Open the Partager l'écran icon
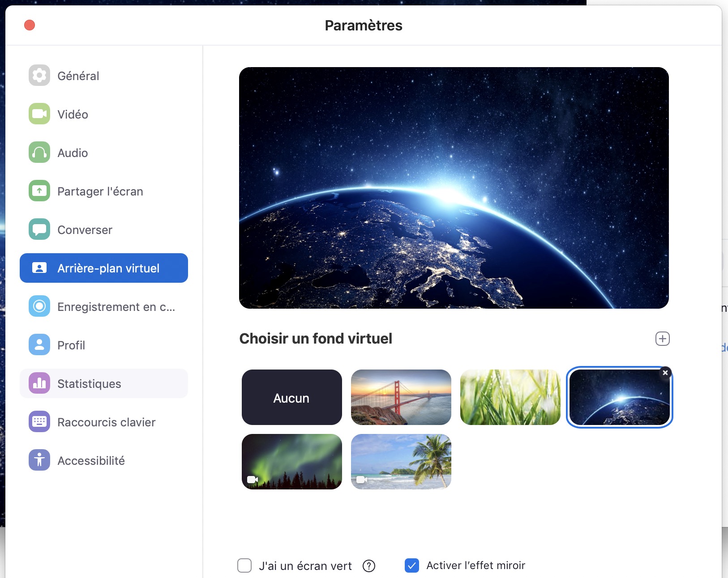 tap(39, 191)
